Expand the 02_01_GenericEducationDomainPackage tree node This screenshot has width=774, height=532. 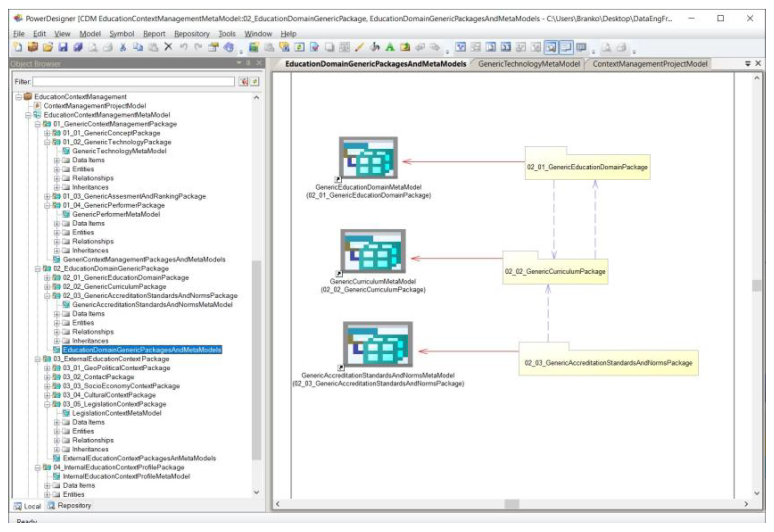coord(47,278)
